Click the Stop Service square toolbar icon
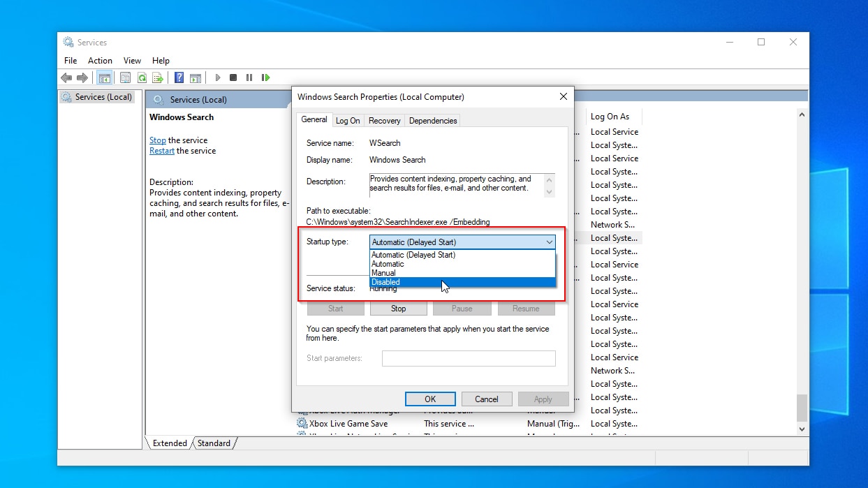 click(233, 77)
